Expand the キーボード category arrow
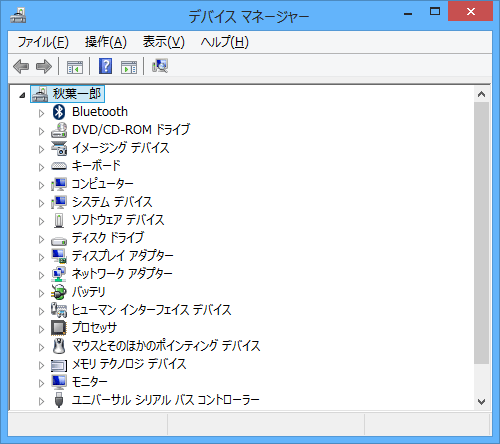This screenshot has height=444, width=500. pyautogui.click(x=41, y=167)
